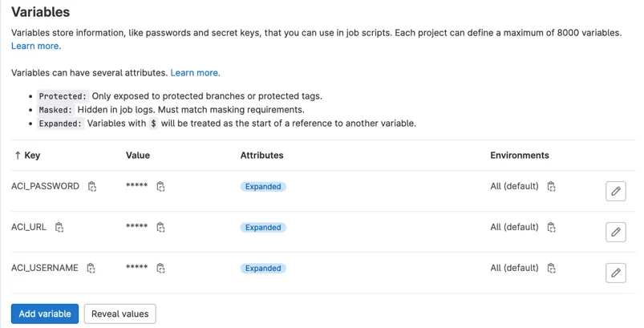This screenshot has height=328, width=644.
Task: Click the Expanded badge for ACI_USERNAME
Action: pyautogui.click(x=263, y=268)
